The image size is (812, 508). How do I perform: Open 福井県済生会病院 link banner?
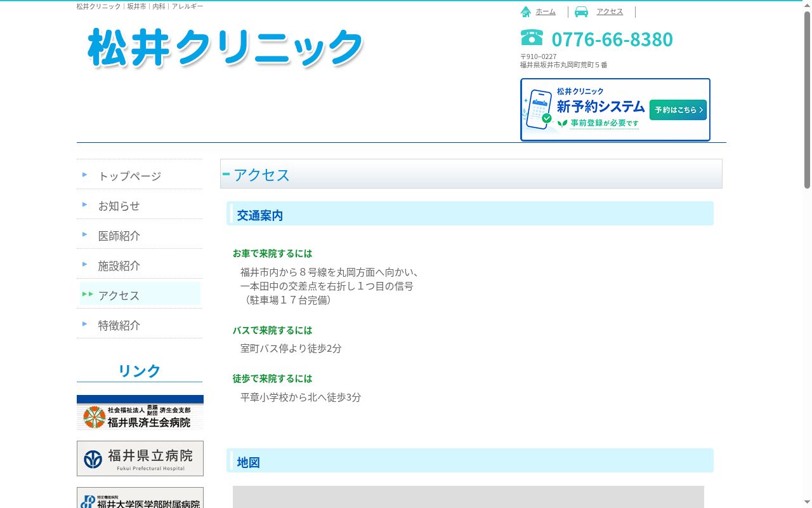click(x=140, y=413)
